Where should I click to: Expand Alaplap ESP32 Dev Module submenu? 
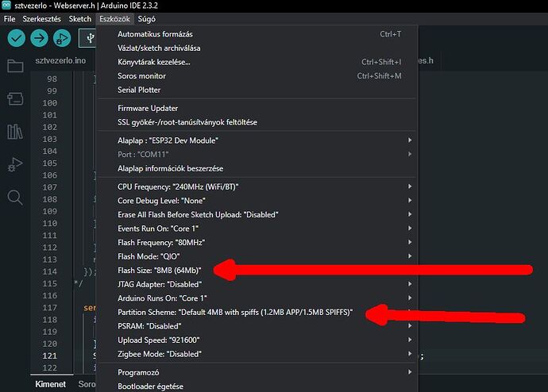257,140
